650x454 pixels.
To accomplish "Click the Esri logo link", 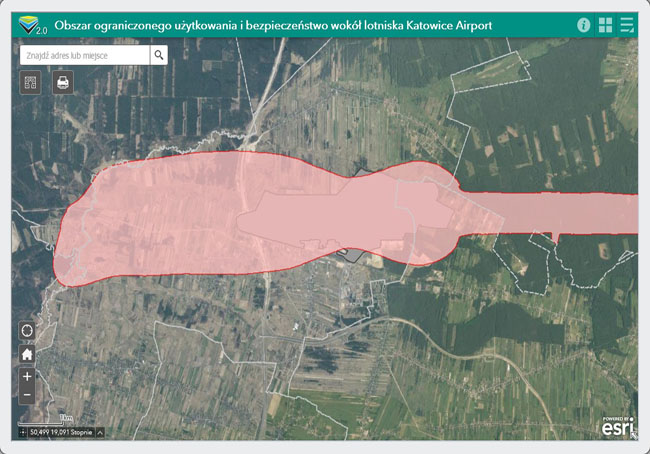I will pos(616,427).
